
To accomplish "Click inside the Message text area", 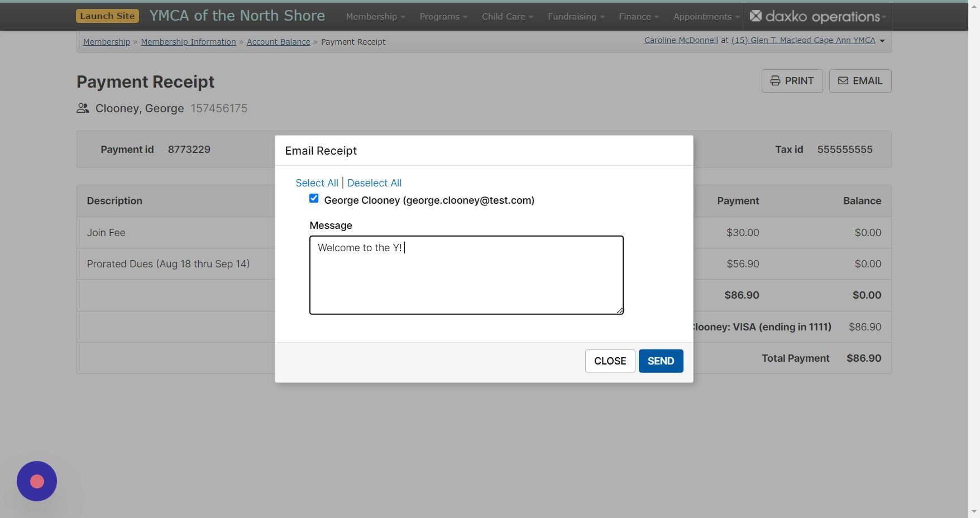I will tap(466, 274).
